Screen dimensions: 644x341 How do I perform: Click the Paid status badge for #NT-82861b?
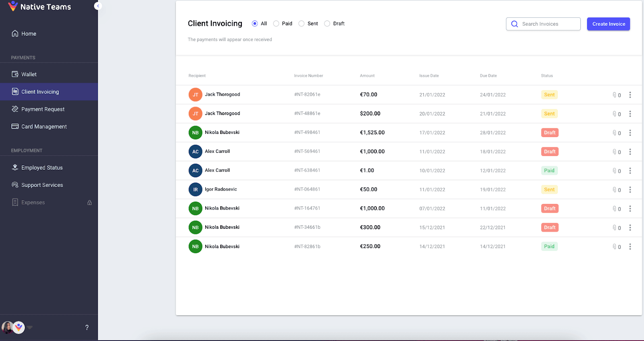click(549, 247)
